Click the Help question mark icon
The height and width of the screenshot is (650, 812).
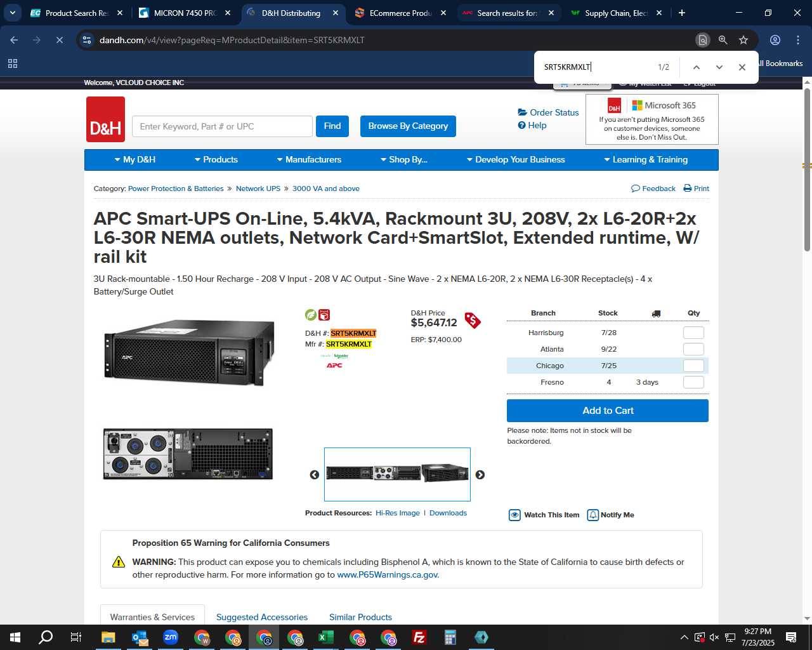tap(522, 125)
